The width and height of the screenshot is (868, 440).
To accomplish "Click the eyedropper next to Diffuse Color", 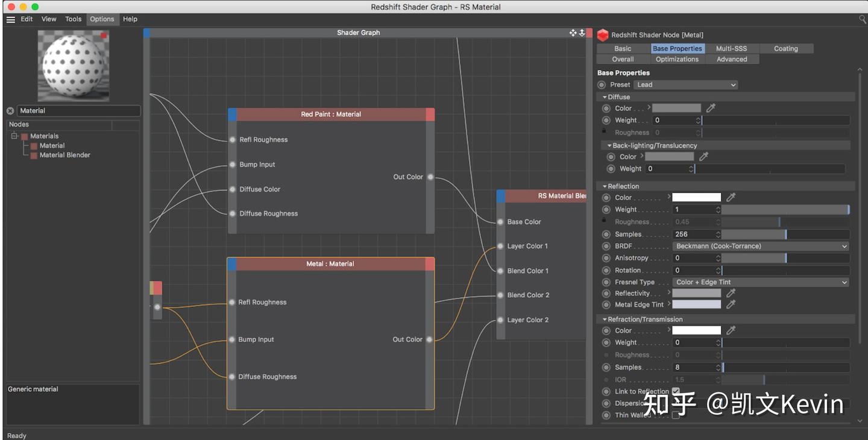I will tap(711, 108).
